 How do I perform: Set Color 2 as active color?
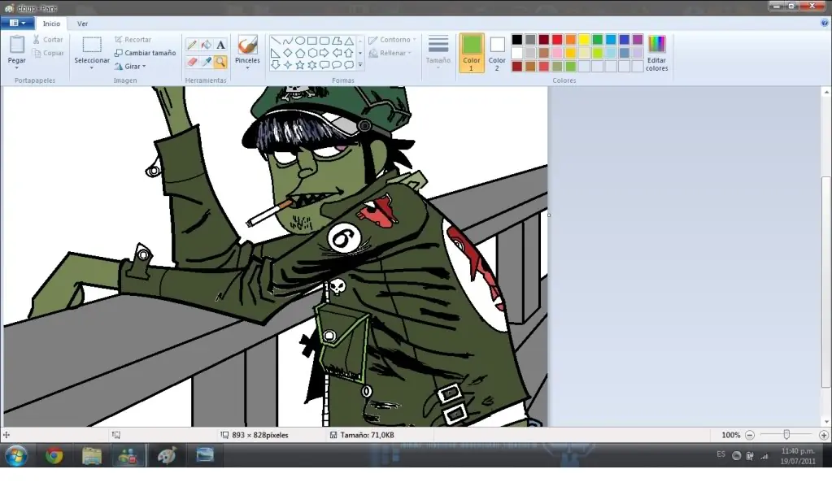pyautogui.click(x=497, y=53)
